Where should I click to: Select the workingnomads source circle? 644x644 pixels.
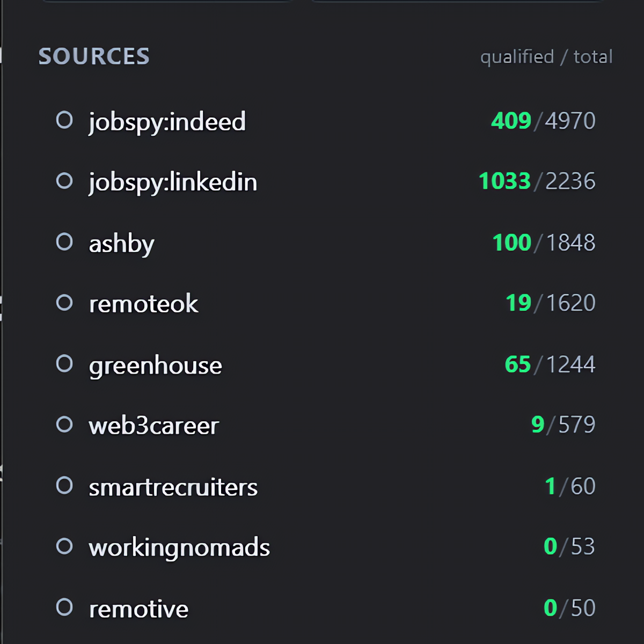[x=64, y=546]
